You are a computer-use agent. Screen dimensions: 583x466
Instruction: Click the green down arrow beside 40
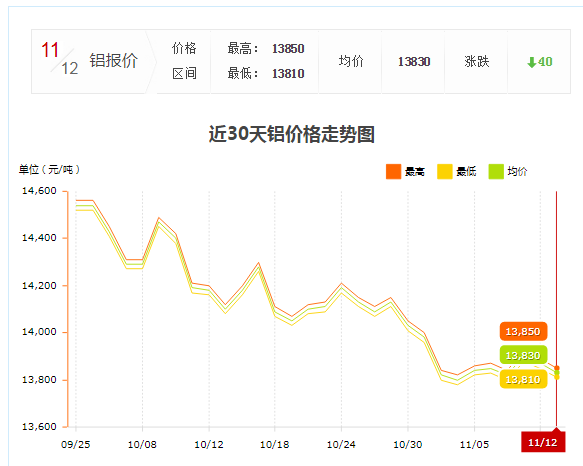click(532, 62)
